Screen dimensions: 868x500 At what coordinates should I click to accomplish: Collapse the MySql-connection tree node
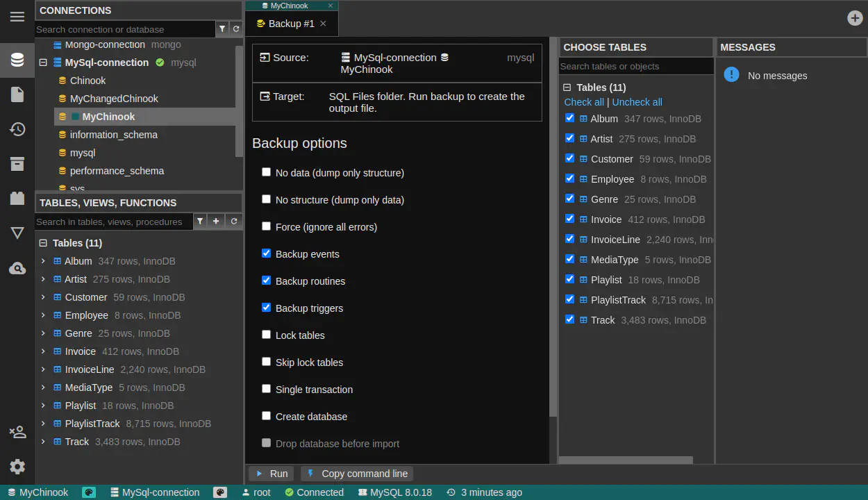pyautogui.click(x=43, y=62)
